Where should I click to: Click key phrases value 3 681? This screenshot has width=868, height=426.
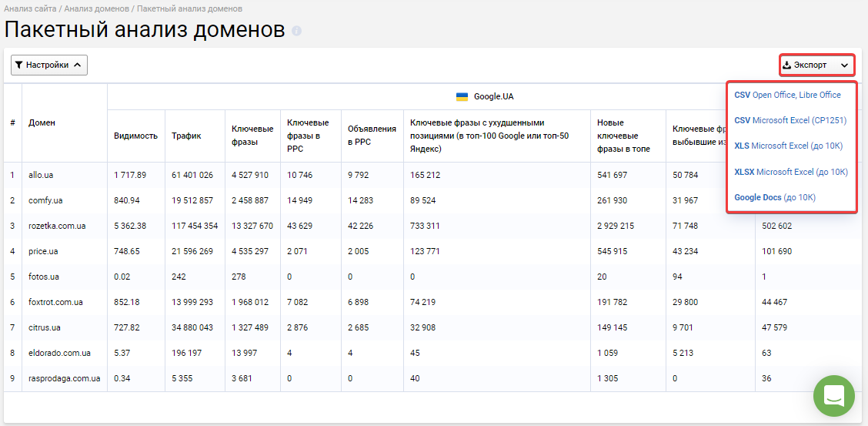tap(242, 379)
